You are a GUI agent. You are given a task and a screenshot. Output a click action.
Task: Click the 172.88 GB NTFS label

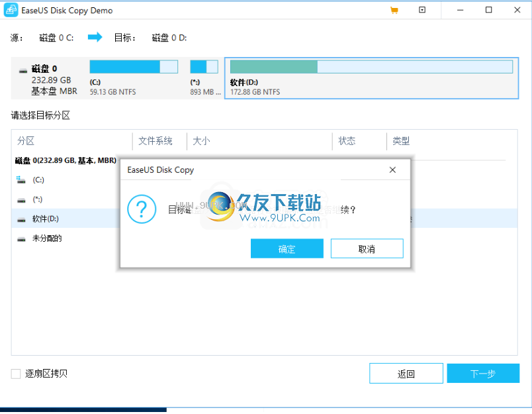coord(255,92)
